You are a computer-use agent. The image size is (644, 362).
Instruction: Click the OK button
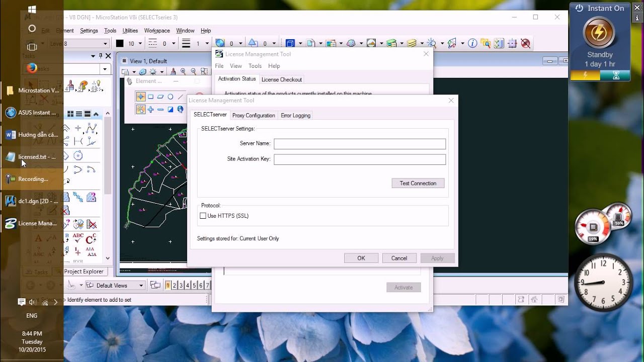pos(361,258)
